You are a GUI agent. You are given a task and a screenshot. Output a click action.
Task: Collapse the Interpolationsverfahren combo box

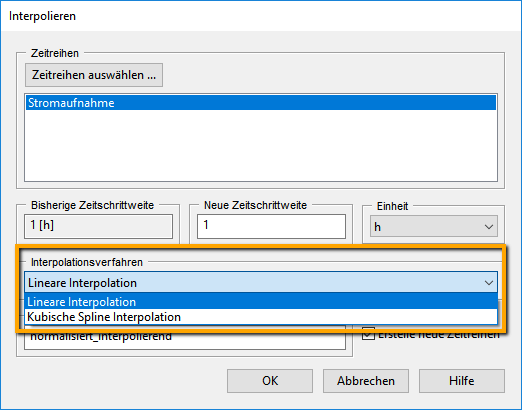(x=261, y=283)
